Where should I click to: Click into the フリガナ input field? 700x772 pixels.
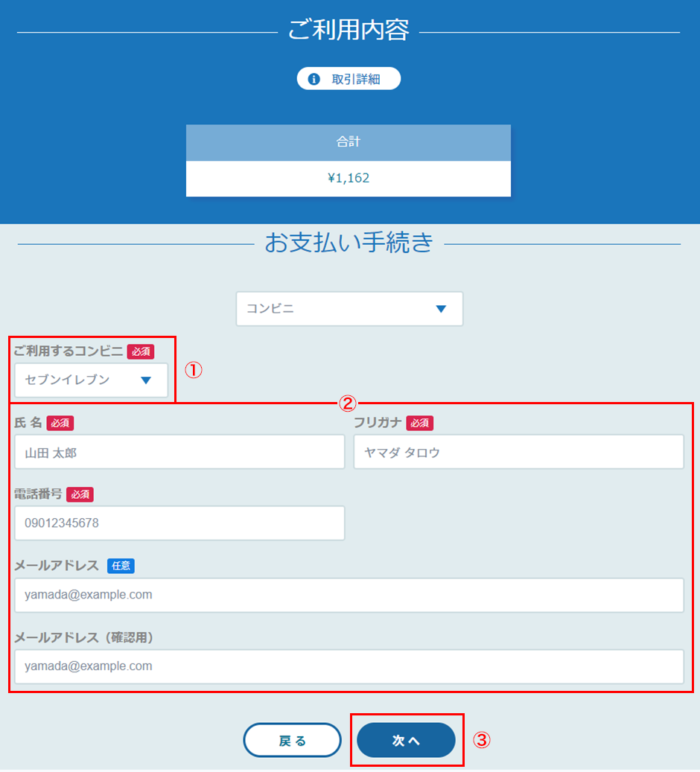[518, 452]
